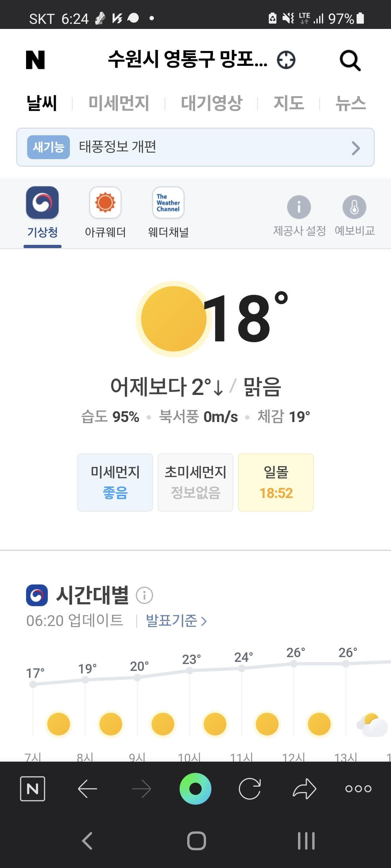The height and width of the screenshot is (868, 391).
Task: Switch to 아큐웨더 provider
Action: (105, 212)
